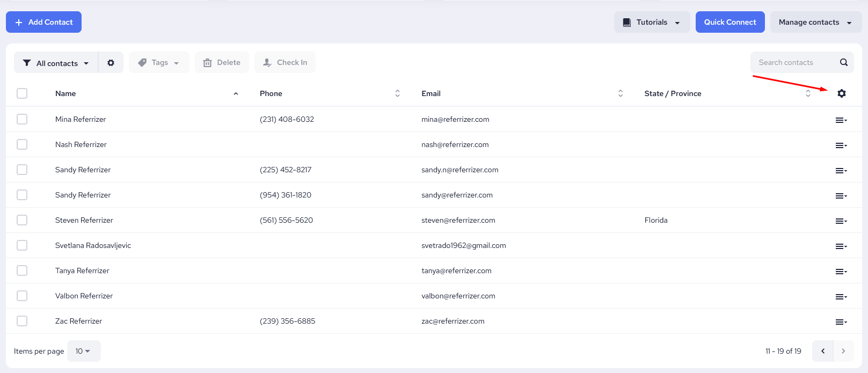Image resolution: width=868 pixels, height=373 pixels.
Task: Check the box for Svetlana Radosavljevic
Action: [x=22, y=245]
